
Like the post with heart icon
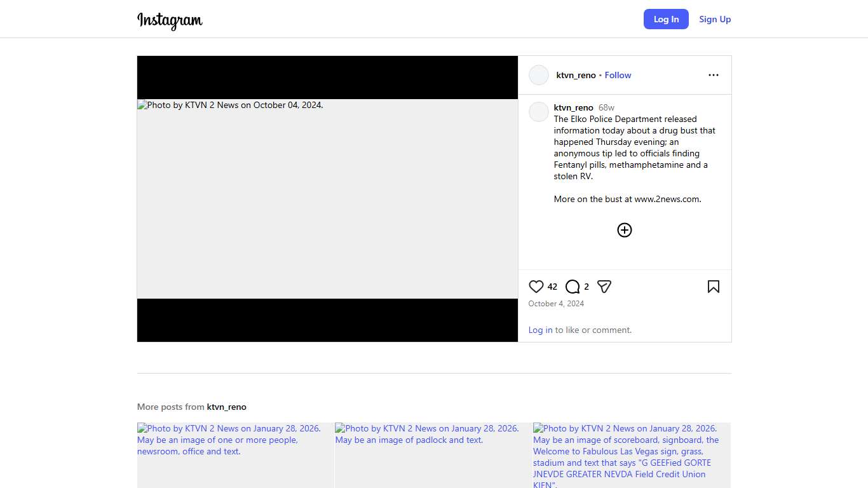(x=536, y=287)
